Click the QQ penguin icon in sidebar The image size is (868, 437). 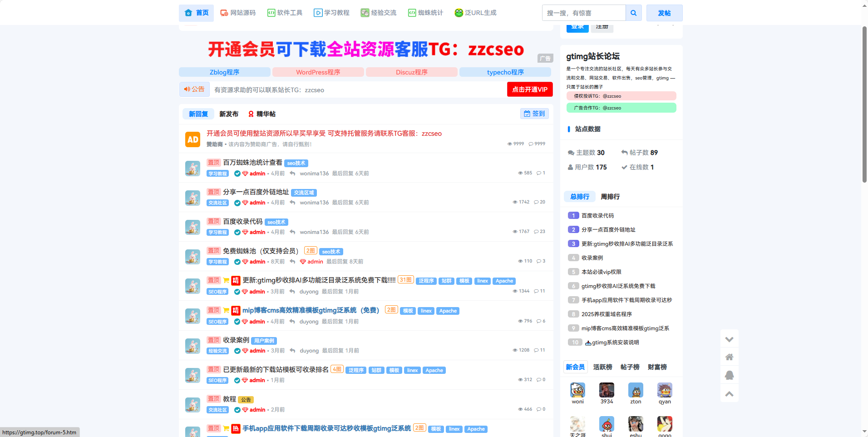(x=729, y=375)
